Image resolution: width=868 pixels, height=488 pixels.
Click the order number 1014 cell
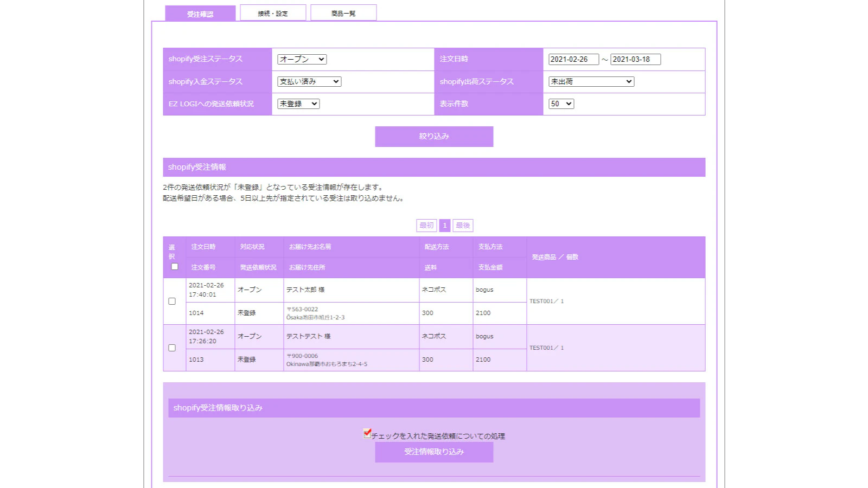(210, 313)
